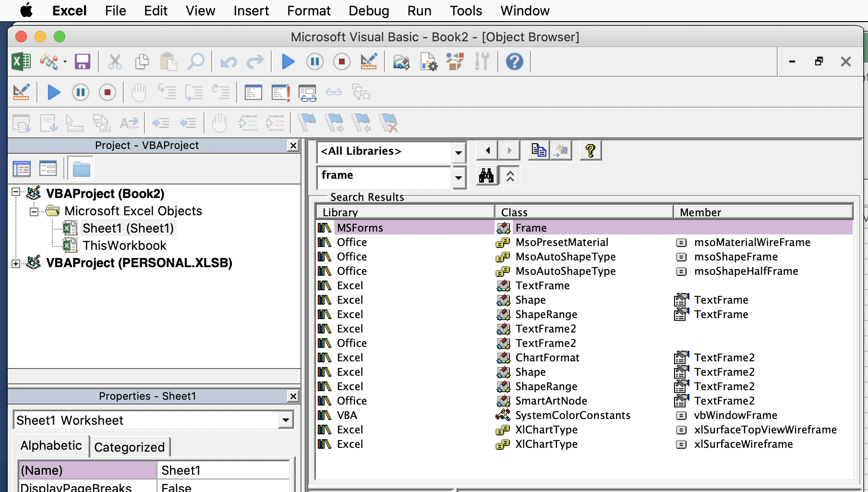Click the Quick Watch glasses icon

coord(334,92)
